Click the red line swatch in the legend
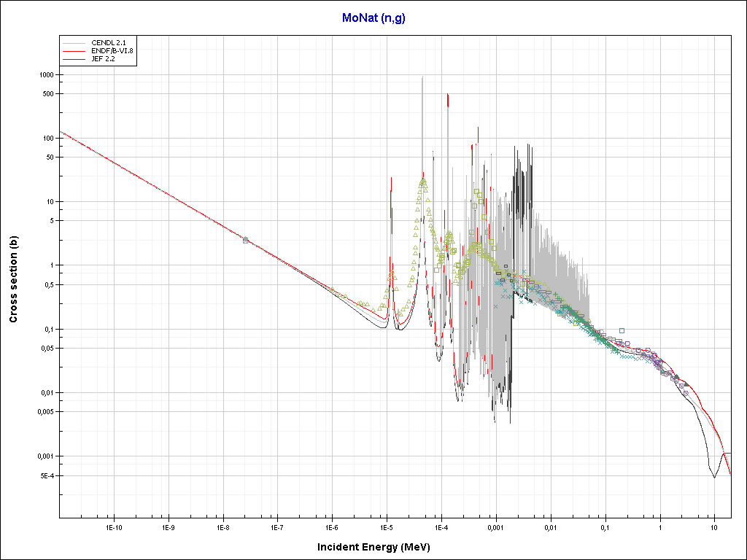Screen dimensions: 747x560 pyautogui.click(x=73, y=50)
